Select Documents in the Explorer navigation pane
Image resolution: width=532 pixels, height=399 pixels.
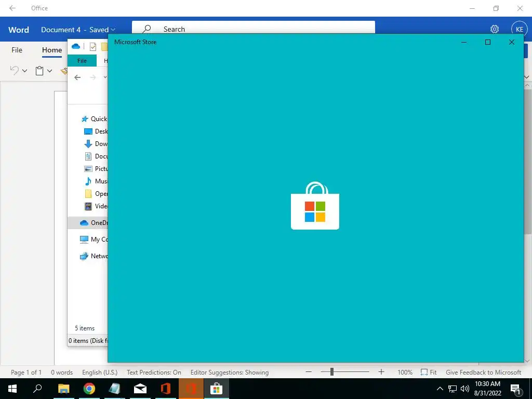coord(96,156)
